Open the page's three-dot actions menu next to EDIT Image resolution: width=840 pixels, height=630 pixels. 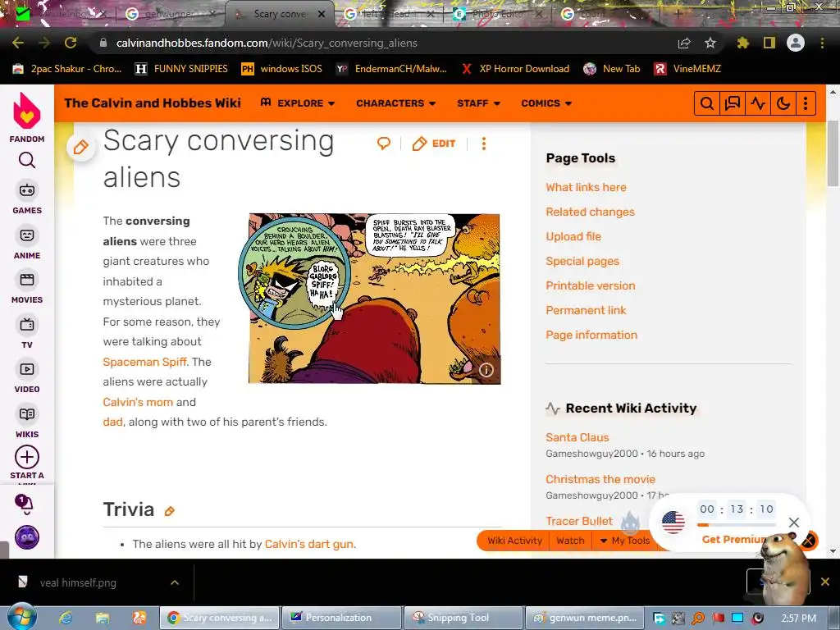click(484, 144)
